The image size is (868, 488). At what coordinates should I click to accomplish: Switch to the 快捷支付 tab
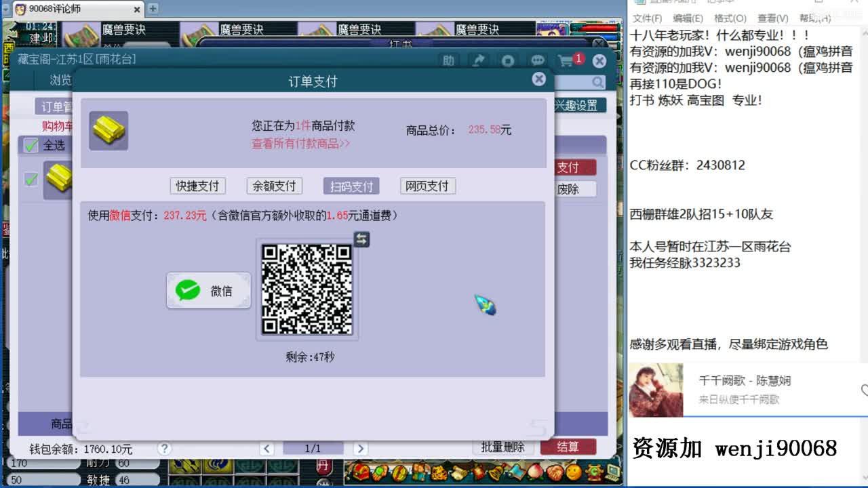(x=198, y=186)
